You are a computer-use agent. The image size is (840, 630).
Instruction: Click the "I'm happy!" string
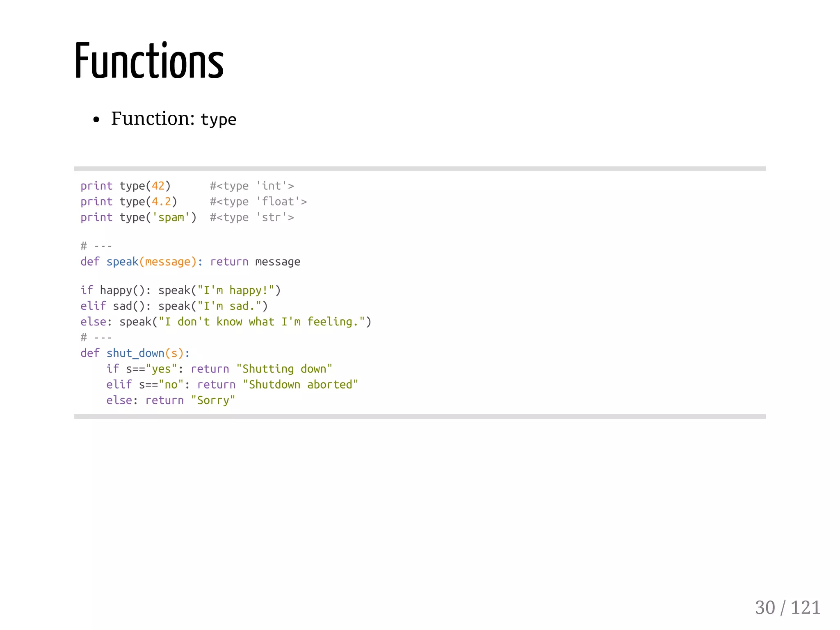(236, 290)
